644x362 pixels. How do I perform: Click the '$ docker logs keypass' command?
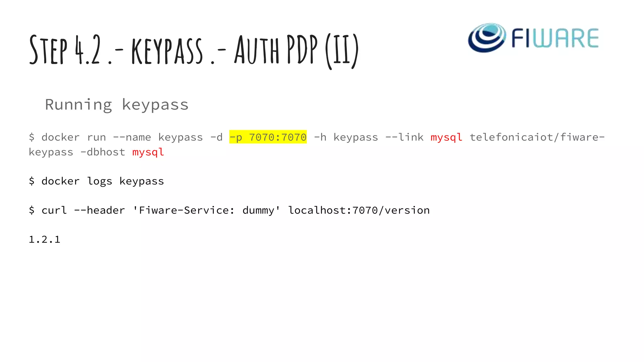pyautogui.click(x=96, y=181)
